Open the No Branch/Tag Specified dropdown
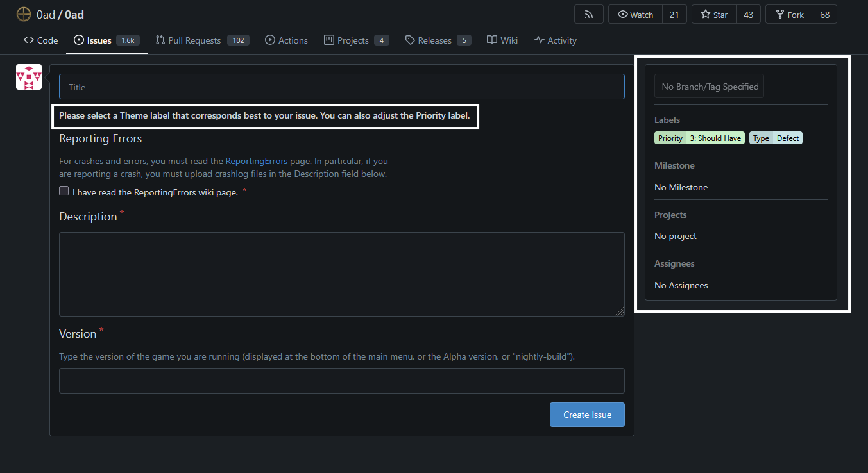The image size is (868, 473). point(709,87)
